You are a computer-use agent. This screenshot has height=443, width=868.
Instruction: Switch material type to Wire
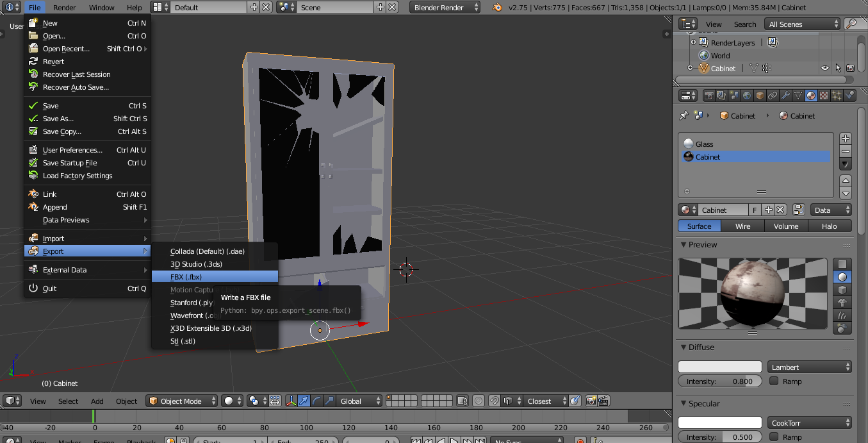pos(742,226)
